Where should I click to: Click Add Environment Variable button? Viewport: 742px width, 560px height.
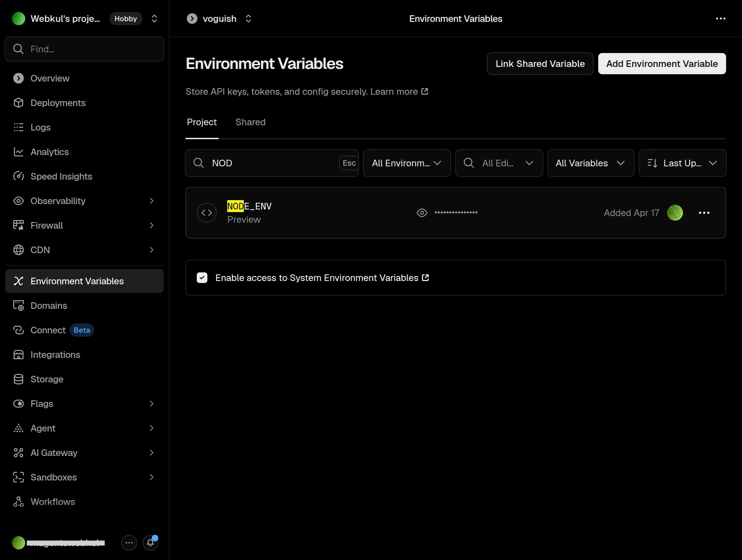tap(662, 64)
